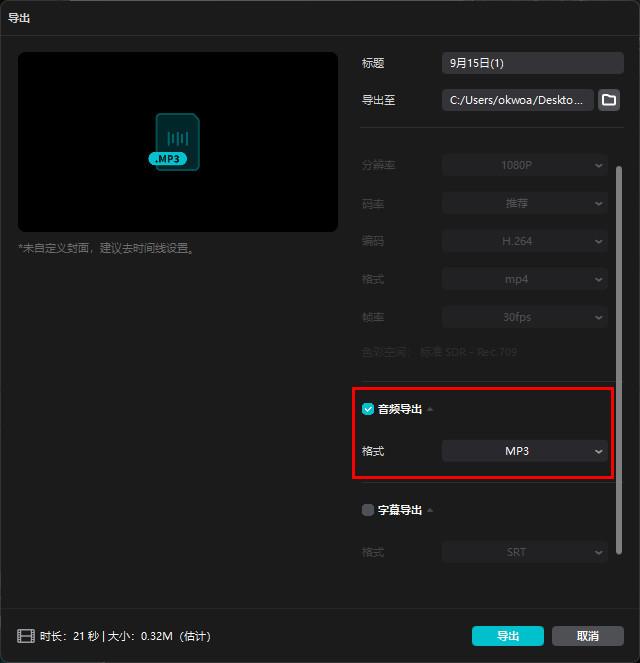The image size is (640, 663).
Task: Open the 编码 H.264 dropdown
Action: click(525, 241)
